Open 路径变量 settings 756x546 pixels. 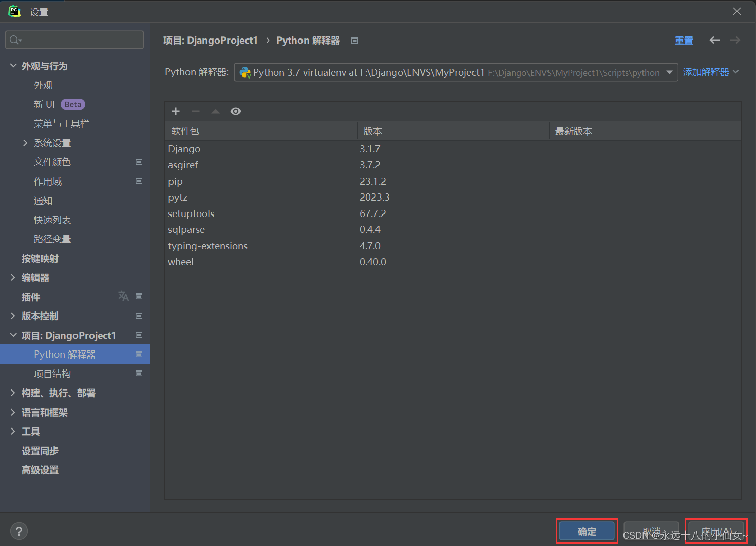point(52,239)
